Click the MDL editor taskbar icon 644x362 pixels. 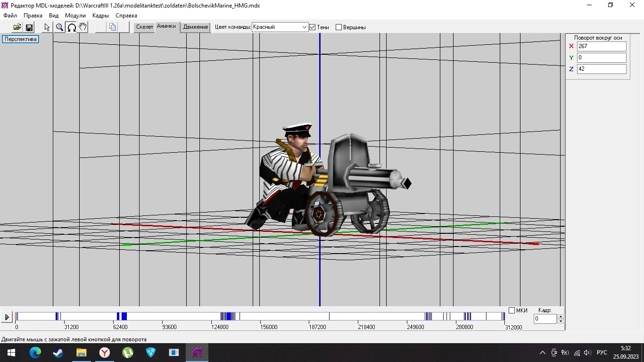pos(197,353)
